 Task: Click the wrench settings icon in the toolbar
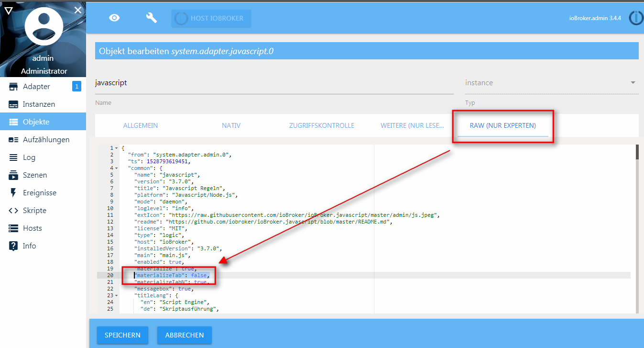[152, 18]
